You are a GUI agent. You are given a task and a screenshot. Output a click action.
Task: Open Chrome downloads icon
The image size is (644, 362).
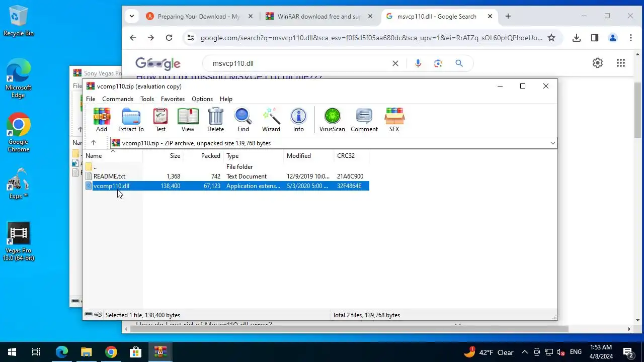point(577,38)
